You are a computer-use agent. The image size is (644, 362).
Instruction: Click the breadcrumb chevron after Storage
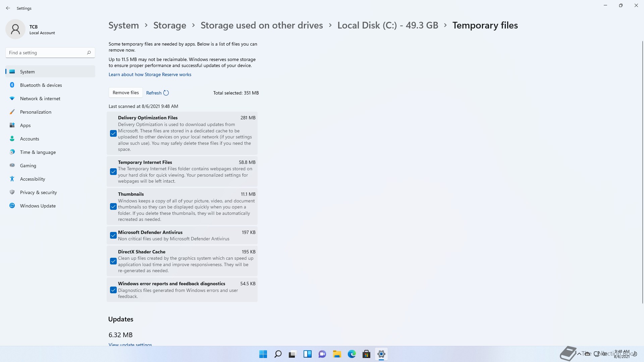[x=194, y=25]
